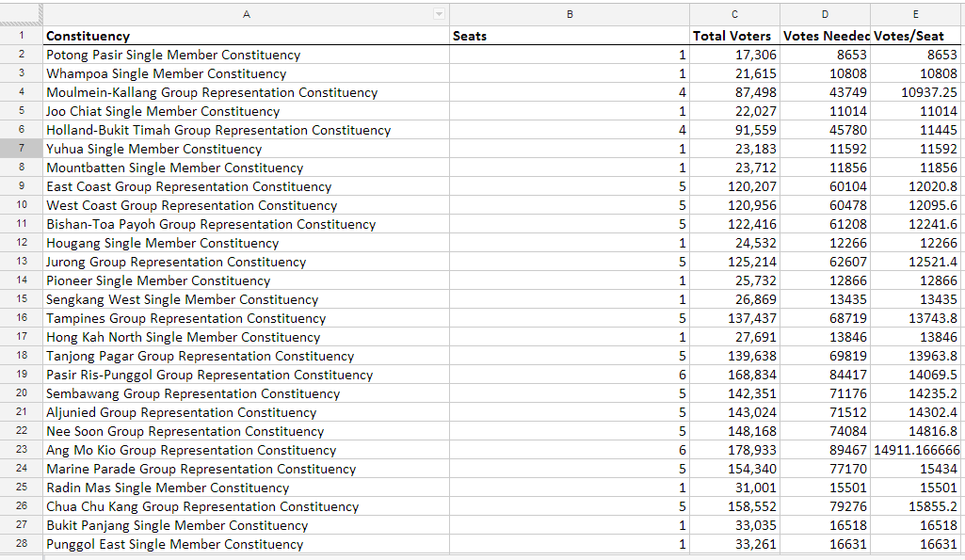Select Bishan-Toa Payoh Group Representation Constituency cell
This screenshot has width=965, height=560.
pos(246,224)
